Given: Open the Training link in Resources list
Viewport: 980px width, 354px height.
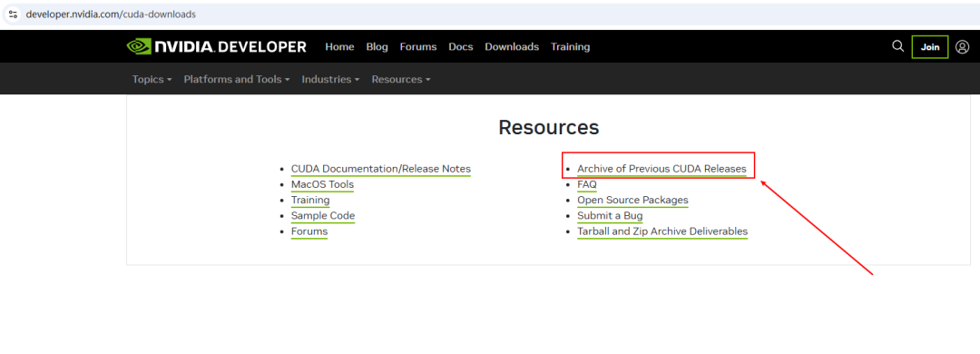Looking at the screenshot, I should click(x=310, y=200).
